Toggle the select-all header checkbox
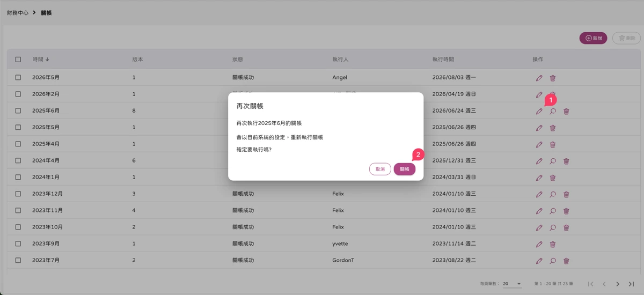The image size is (644, 295). coord(18,59)
